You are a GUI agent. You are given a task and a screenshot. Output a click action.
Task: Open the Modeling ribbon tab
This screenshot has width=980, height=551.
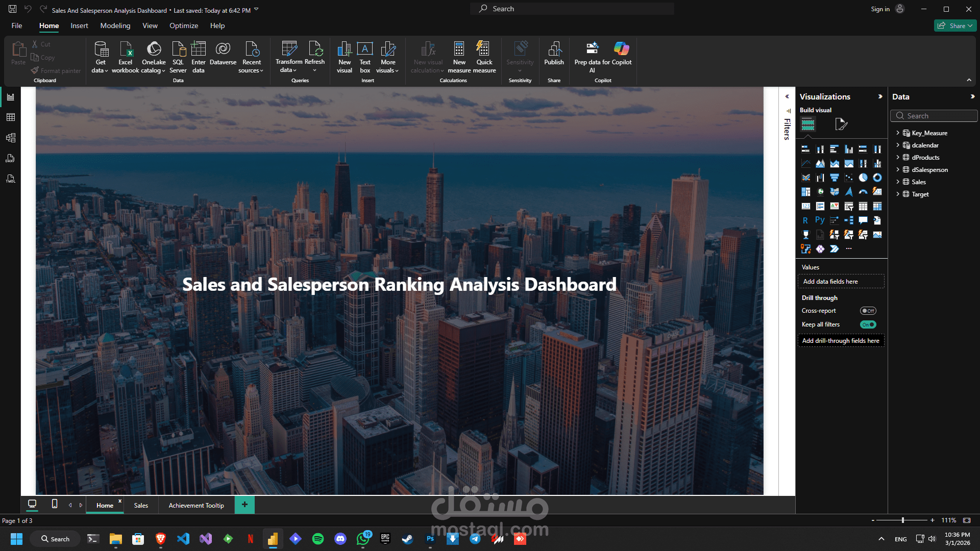coord(115,26)
